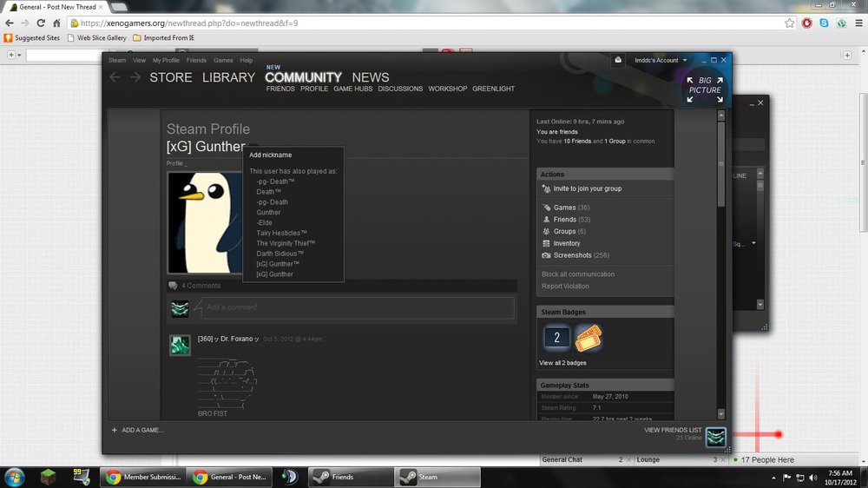Open My Profile menu
The width and height of the screenshot is (868, 488).
166,61
